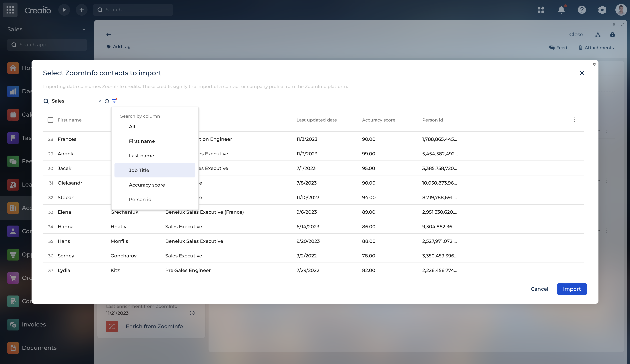Select All in Search by column
The width and height of the screenshot is (630, 364).
155,127
